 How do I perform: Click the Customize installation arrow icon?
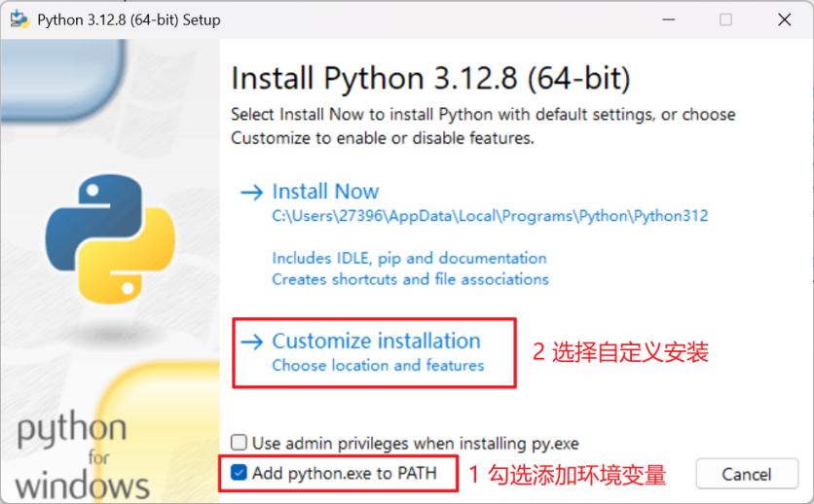pos(252,342)
